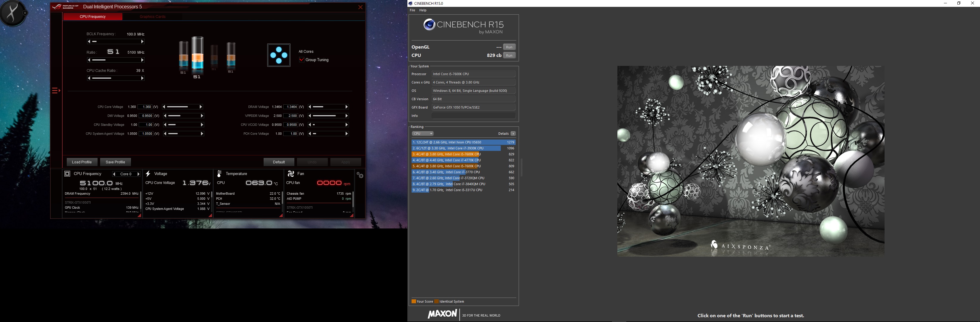Image resolution: width=980 pixels, height=322 pixels.
Task: Select ranking row Intel Core i7-3770
Action: [463, 172]
